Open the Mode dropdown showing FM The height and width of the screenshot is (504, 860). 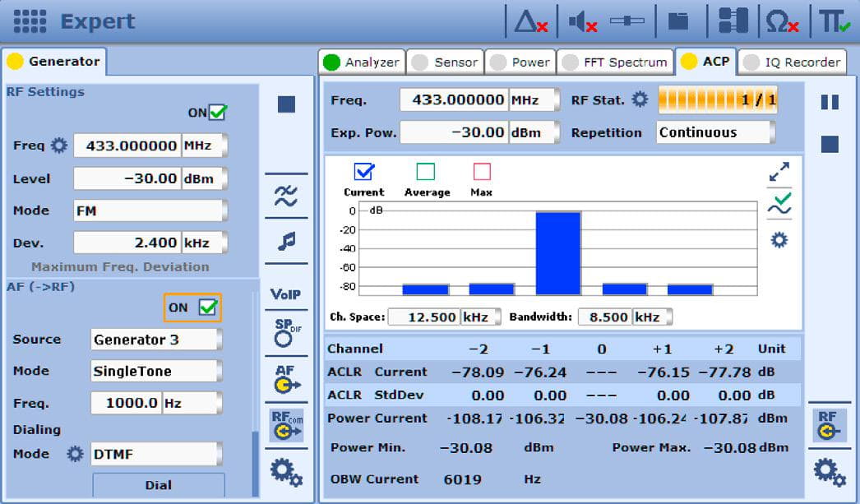pyautogui.click(x=149, y=210)
